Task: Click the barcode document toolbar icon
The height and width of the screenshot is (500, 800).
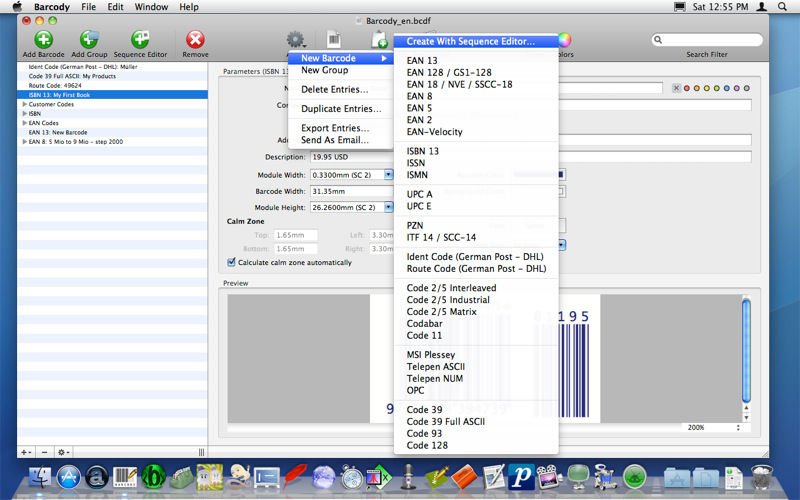Action: 334,39
